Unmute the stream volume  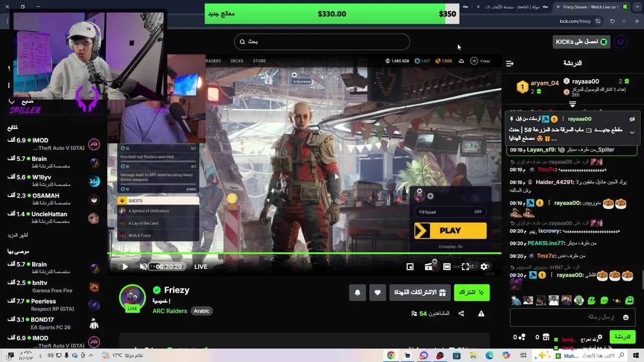pyautogui.click(x=143, y=267)
